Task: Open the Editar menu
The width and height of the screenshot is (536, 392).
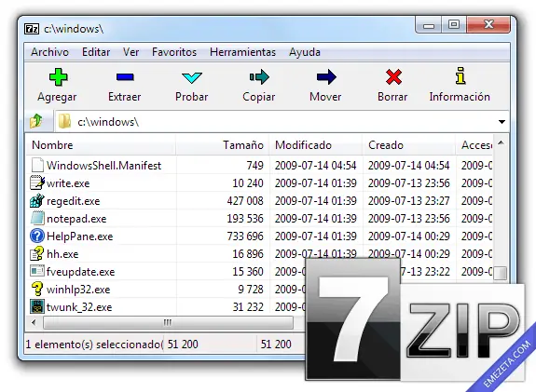Action: [x=96, y=52]
